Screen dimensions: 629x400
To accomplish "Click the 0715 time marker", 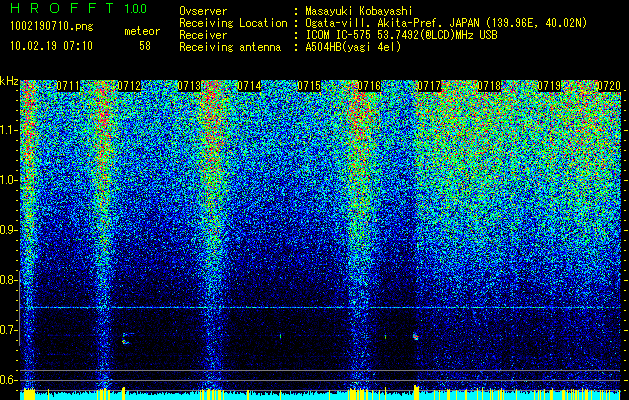I will click(x=309, y=86).
